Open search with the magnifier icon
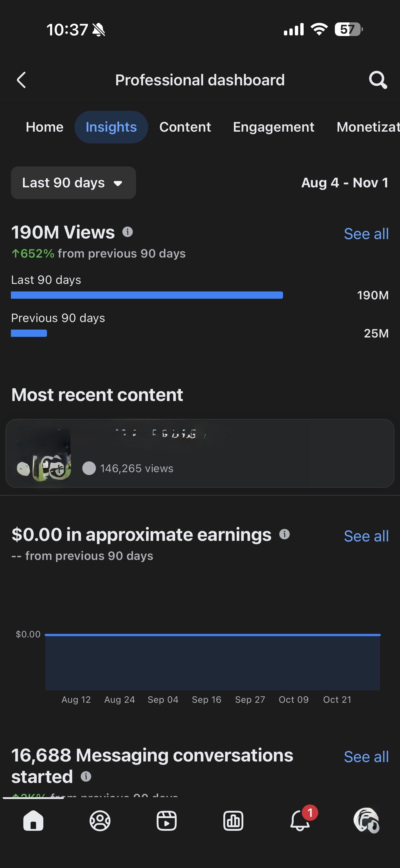Viewport: 400px width, 868px height. point(377,80)
